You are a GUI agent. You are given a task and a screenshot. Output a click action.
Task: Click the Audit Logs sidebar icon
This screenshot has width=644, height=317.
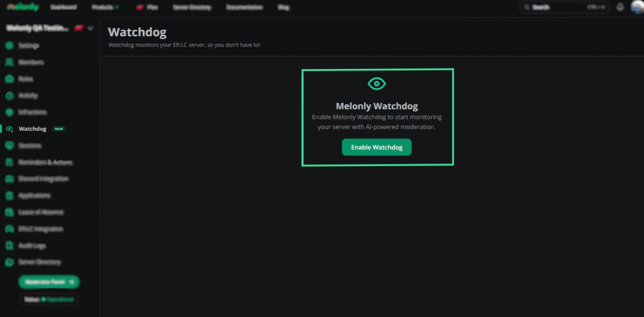9,246
